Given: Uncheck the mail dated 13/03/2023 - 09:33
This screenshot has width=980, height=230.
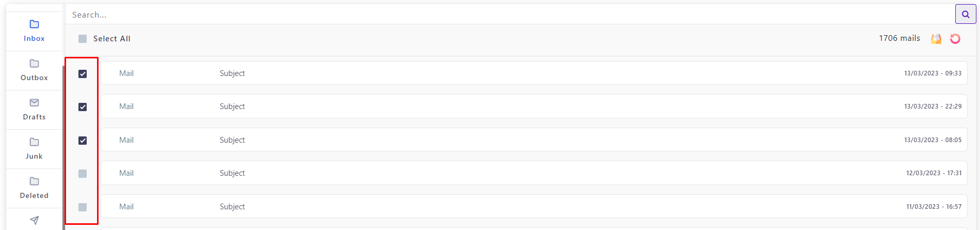Looking at the screenshot, I should pyautogui.click(x=83, y=74).
